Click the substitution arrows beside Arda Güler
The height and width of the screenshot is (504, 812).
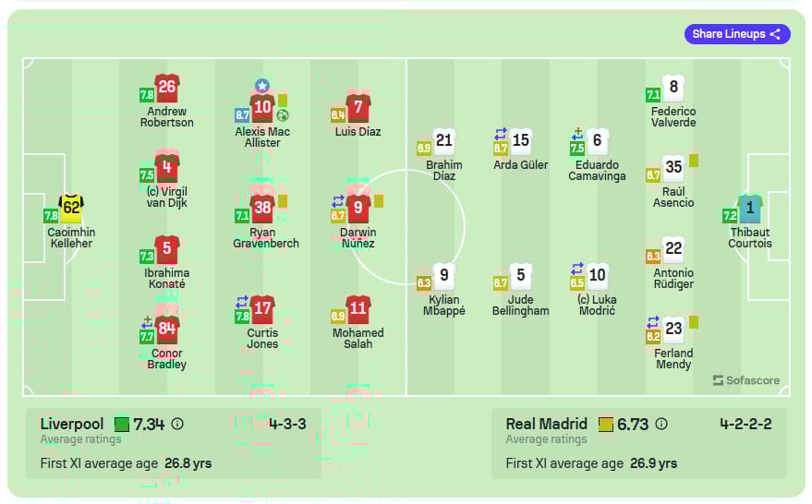501,134
